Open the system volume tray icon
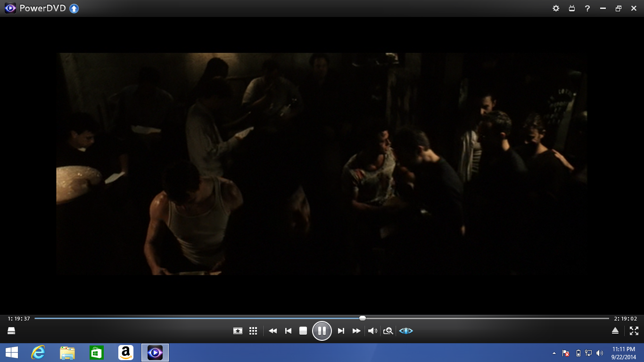Screen dimensions: 644x362 (600, 353)
